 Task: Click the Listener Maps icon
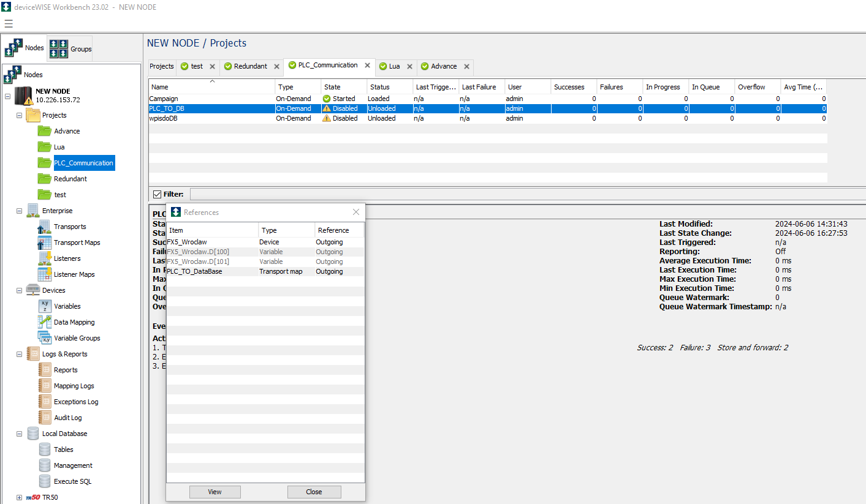click(45, 274)
